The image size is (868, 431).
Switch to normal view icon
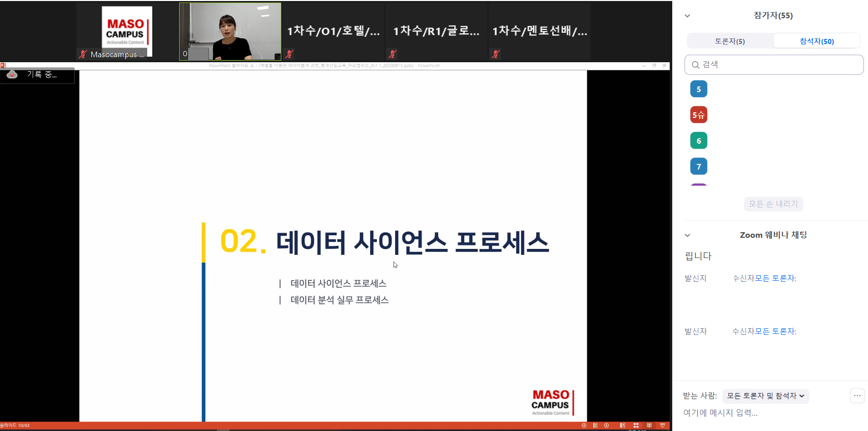(x=623, y=425)
